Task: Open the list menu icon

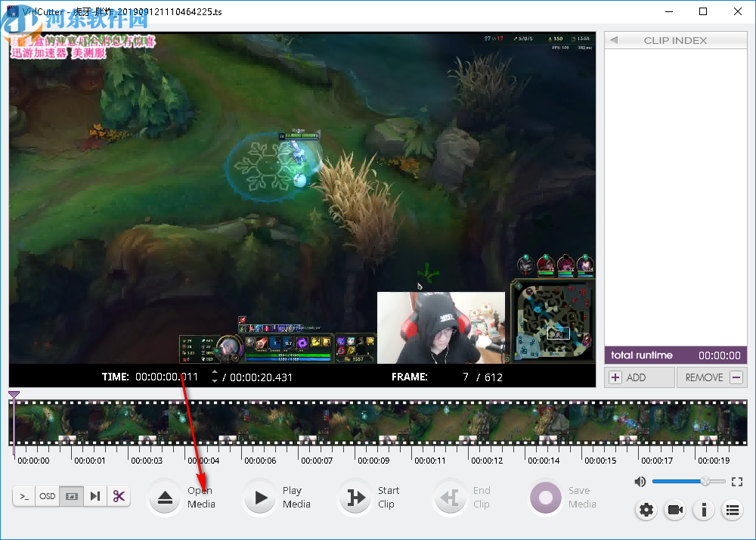Action: point(733,510)
